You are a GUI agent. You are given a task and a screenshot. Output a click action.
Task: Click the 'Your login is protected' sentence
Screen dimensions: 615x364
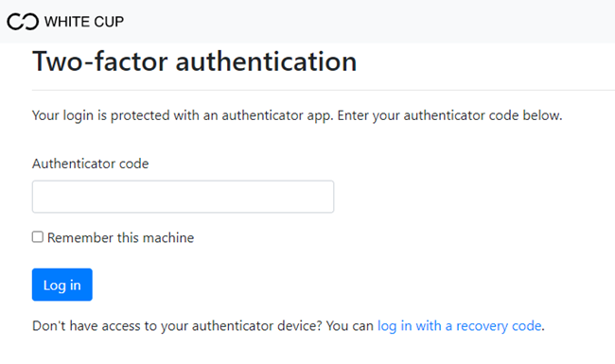183,115
